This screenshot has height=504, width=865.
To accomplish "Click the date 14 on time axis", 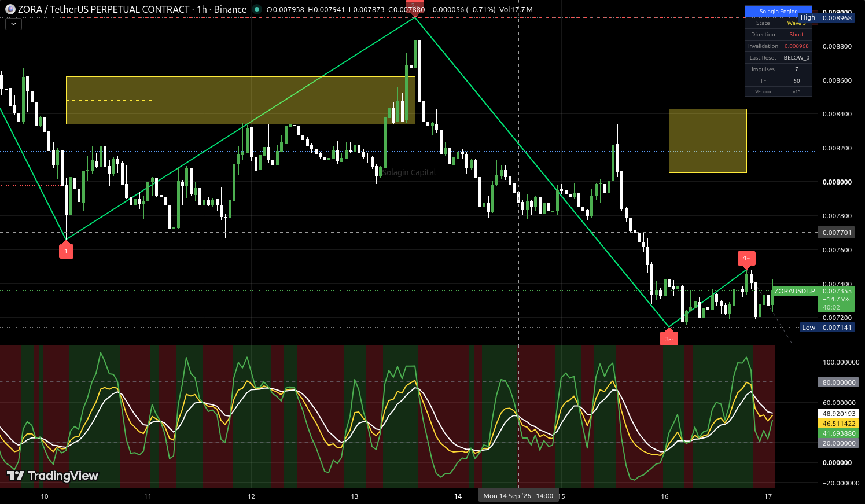I will [458, 496].
